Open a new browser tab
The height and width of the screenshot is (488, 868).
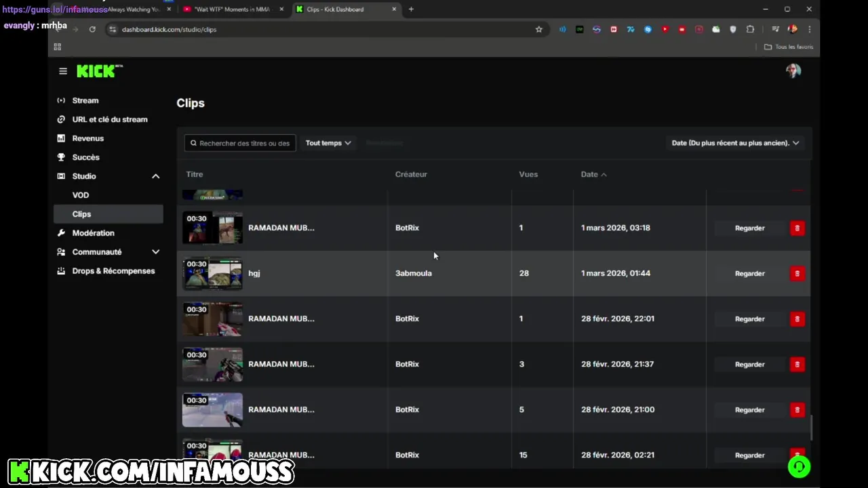411,9
